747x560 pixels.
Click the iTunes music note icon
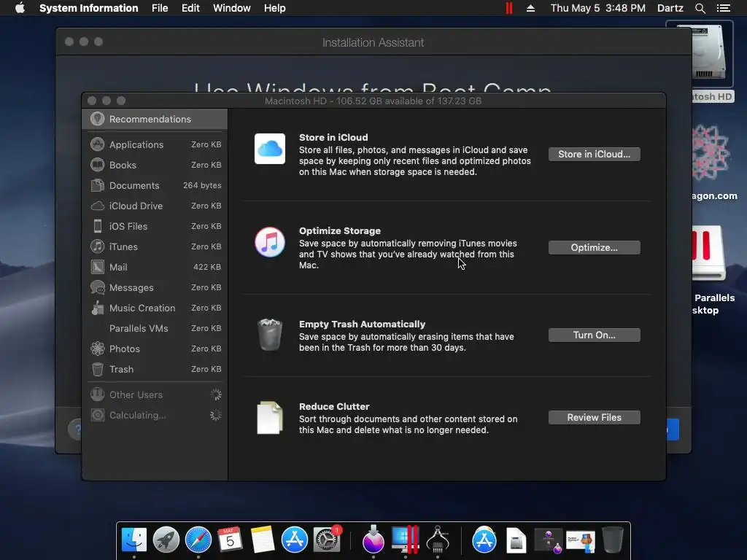(270, 242)
